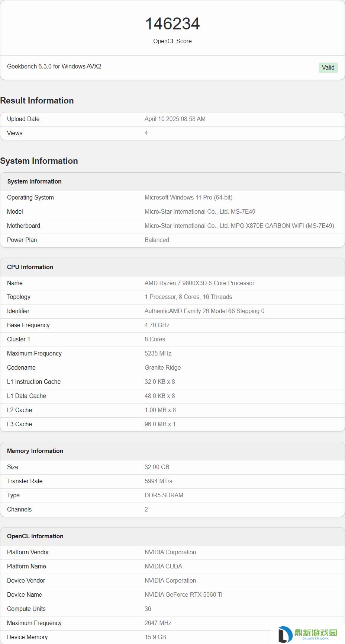Viewport: 345px width, 644px height.
Task: Click the System Information table header
Action: tap(172, 182)
